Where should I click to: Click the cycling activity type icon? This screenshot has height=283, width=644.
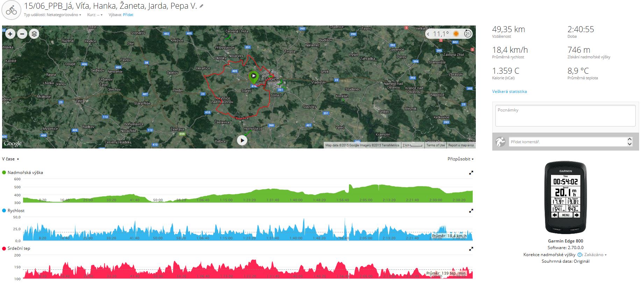tap(11, 11)
